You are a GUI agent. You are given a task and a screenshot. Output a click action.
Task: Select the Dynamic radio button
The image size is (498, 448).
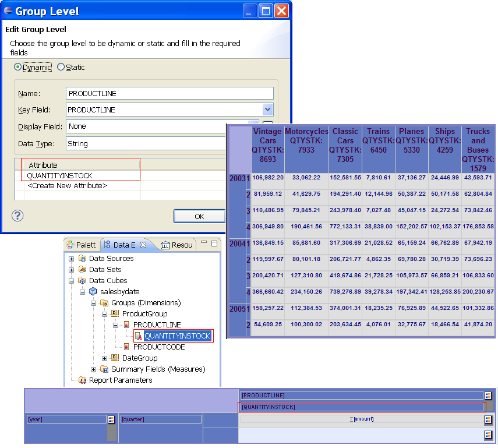click(18, 67)
